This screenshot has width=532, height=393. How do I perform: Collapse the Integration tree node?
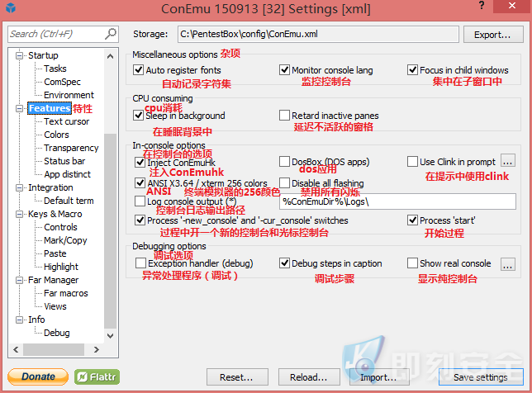pyautogui.click(x=20, y=187)
